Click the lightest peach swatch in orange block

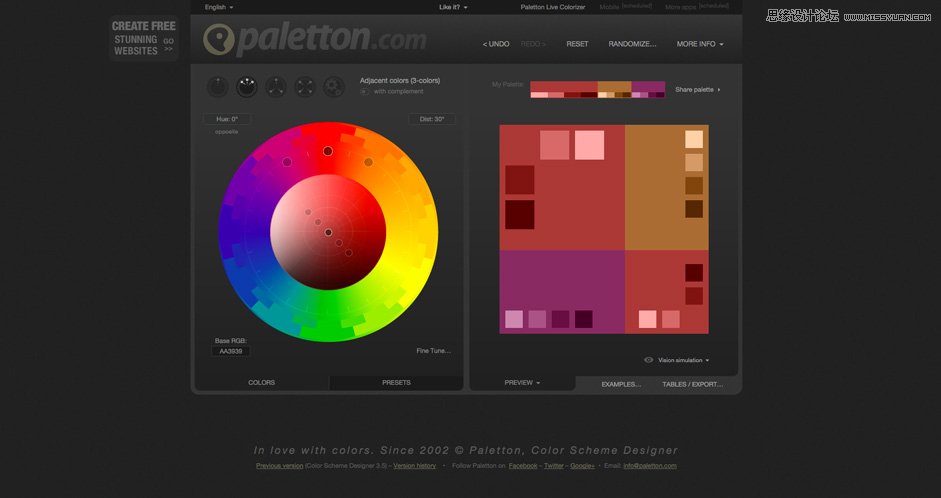pyautogui.click(x=694, y=139)
